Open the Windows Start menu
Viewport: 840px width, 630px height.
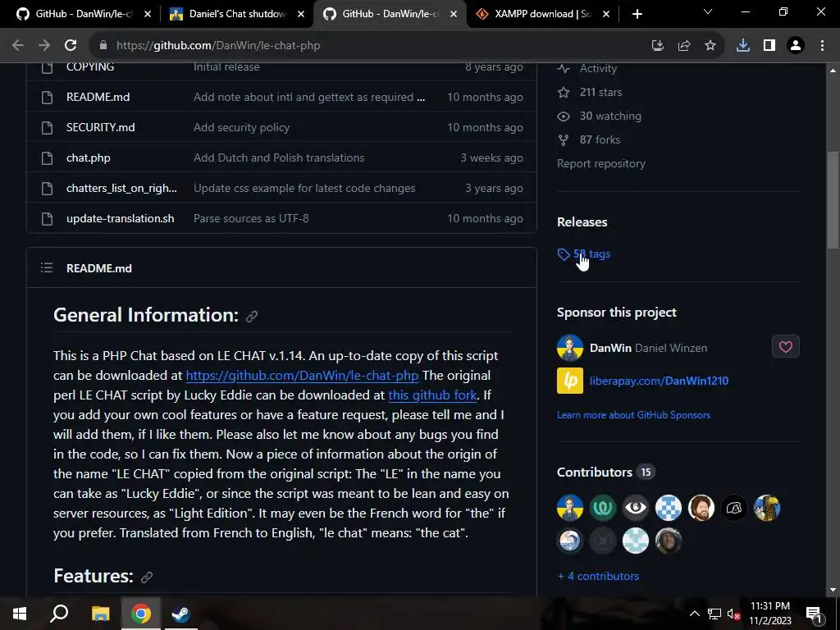(x=20, y=614)
